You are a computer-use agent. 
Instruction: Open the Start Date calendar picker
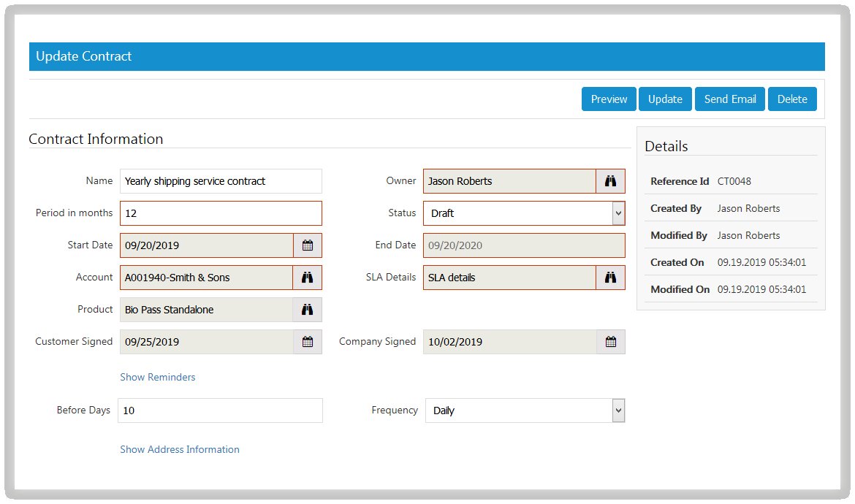[x=308, y=245]
